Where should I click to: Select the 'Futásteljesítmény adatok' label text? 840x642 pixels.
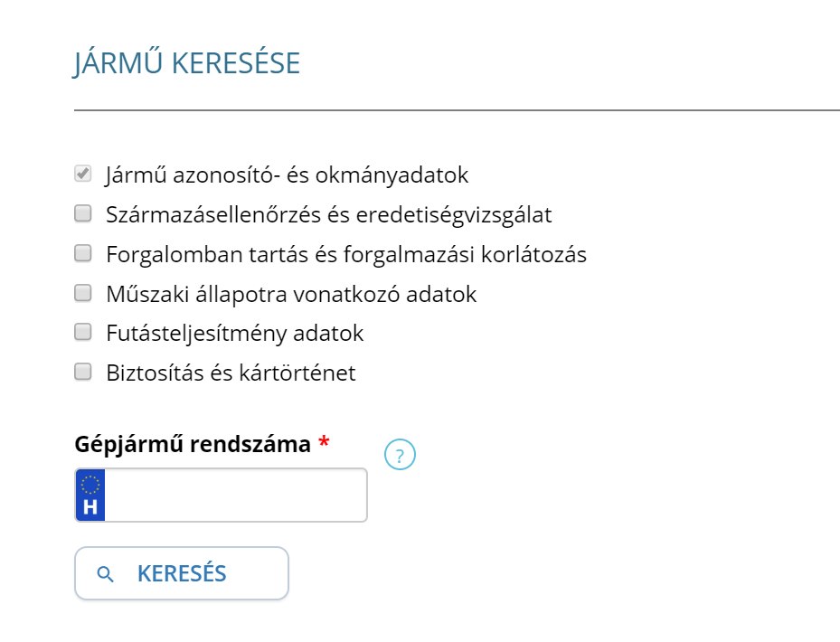233,333
